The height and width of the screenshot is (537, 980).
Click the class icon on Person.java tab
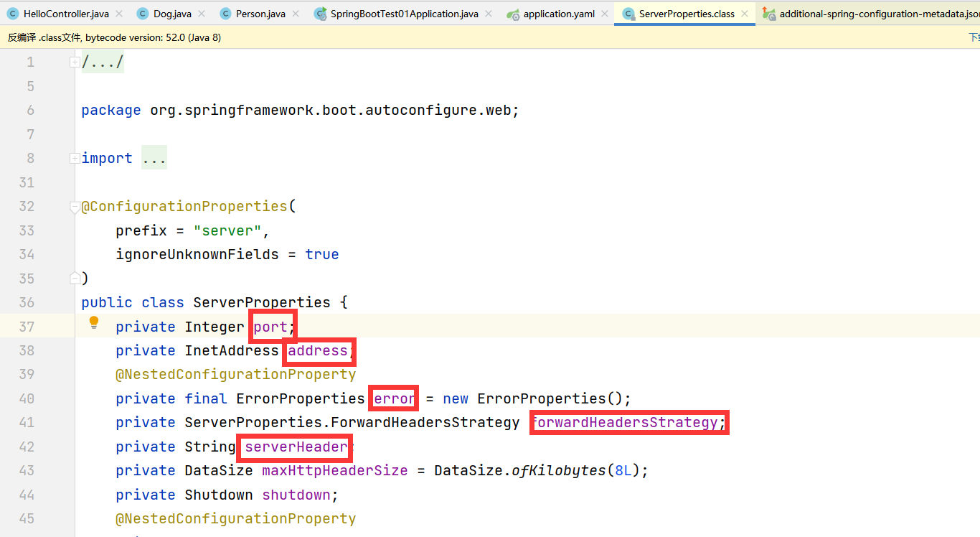pyautogui.click(x=225, y=14)
